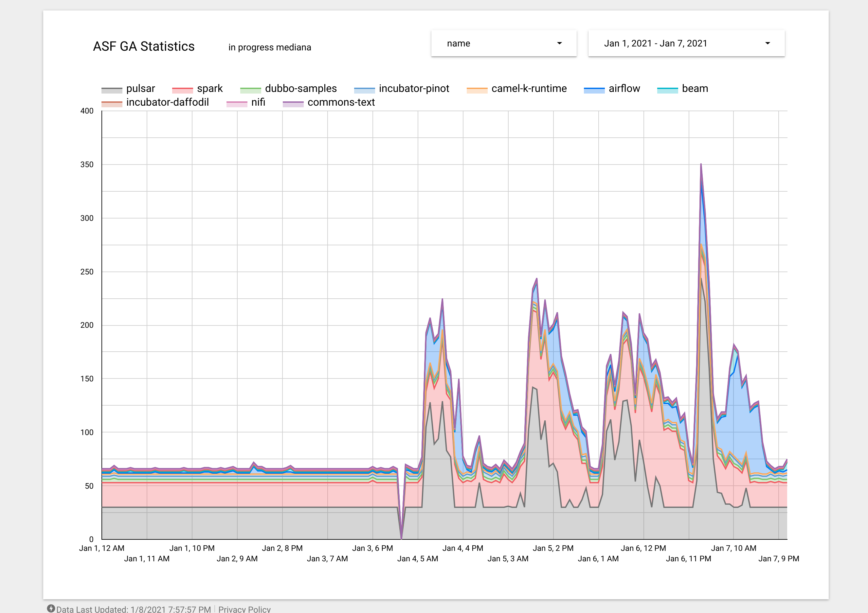Screen dimensions: 868x613
Task: Click the date range dropdown arrow
Action: pos(767,44)
